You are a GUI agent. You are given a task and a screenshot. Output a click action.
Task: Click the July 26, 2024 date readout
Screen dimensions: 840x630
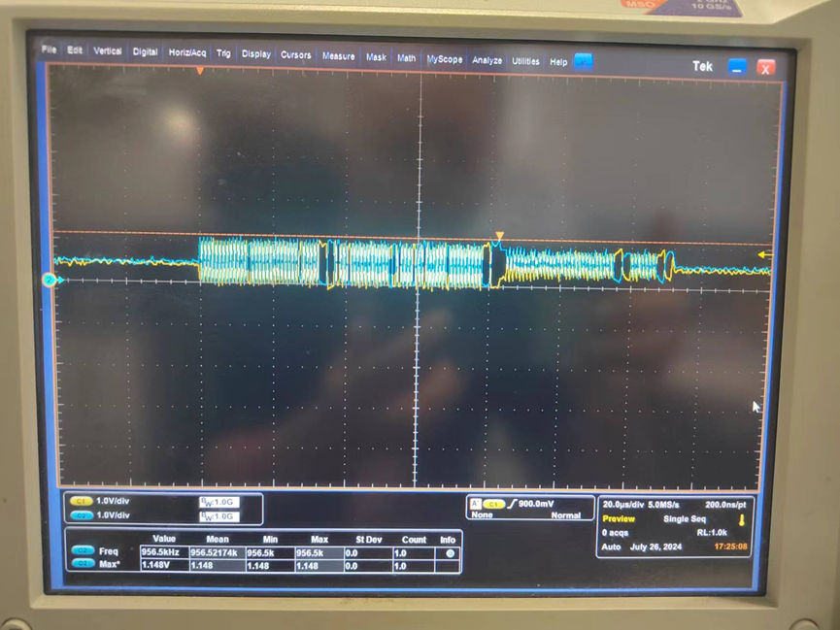point(655,547)
